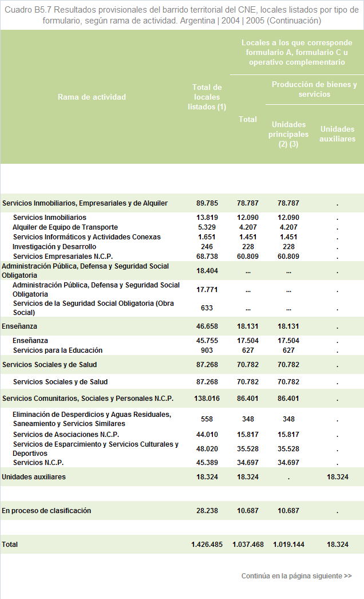Click the value 5.329

[x=207, y=227]
